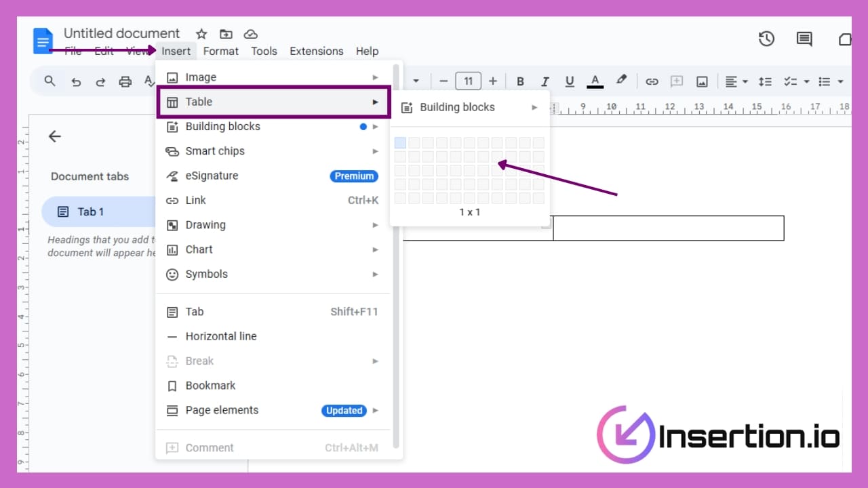868x488 pixels.
Task: Increase font size with plus button
Action: [x=493, y=81]
